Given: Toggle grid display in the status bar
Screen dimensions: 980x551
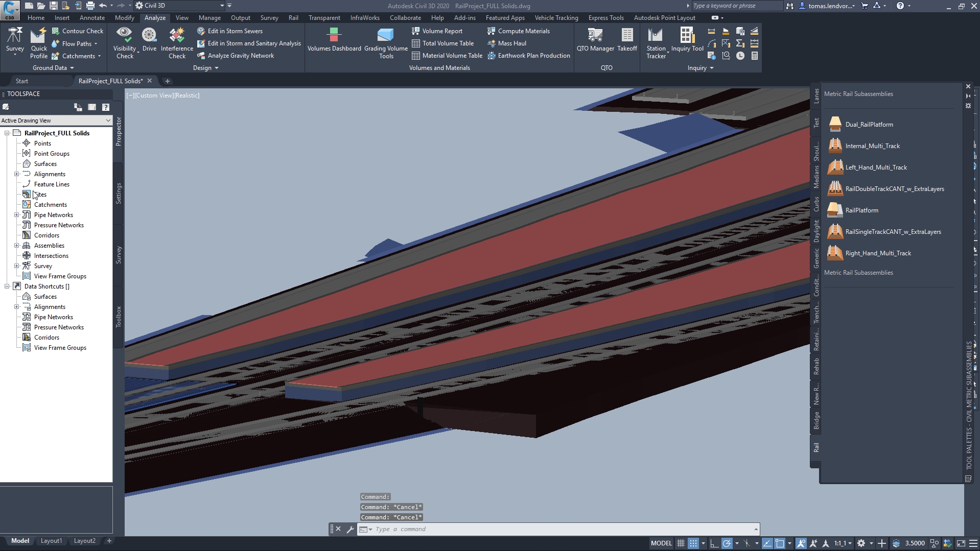Looking at the screenshot, I should (680, 543).
